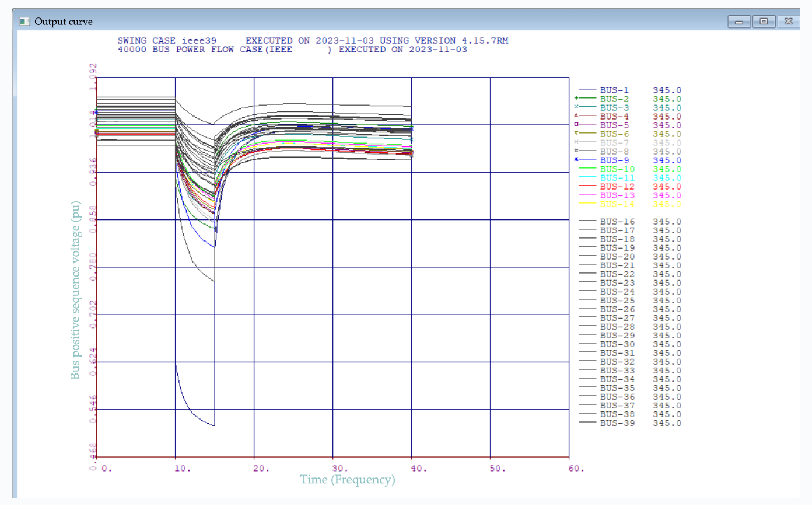This screenshot has width=812, height=505.
Task: Select the BUS-37 legend entry
Action: click(x=630, y=406)
